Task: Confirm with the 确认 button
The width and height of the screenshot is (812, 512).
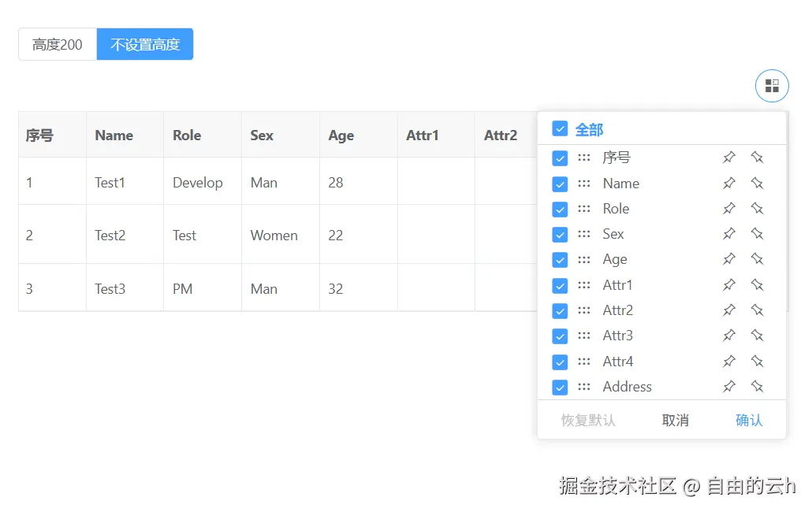Action: point(749,421)
